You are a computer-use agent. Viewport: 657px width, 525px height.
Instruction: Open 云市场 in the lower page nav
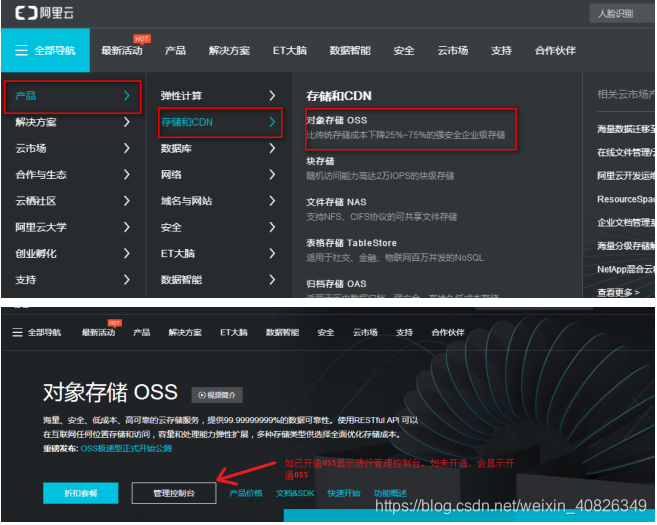365,333
